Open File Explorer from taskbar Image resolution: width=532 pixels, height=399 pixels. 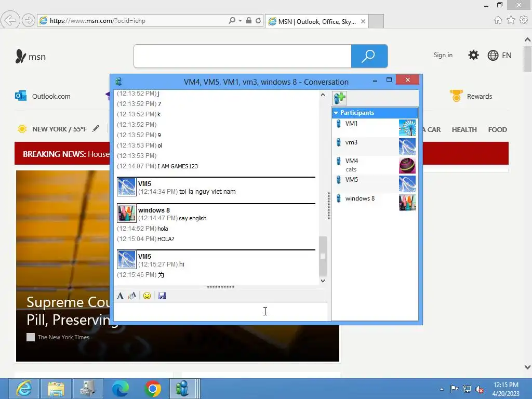click(56, 389)
